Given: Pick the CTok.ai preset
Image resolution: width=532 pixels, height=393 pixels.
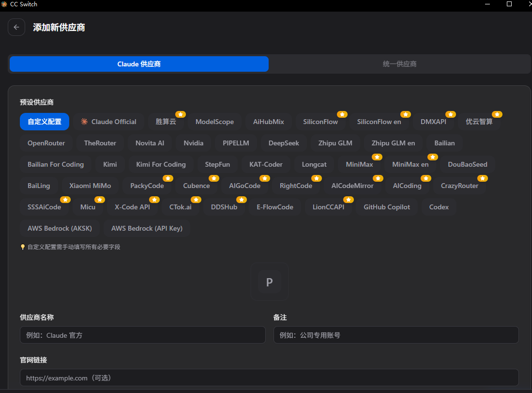Looking at the screenshot, I should coord(181,207).
